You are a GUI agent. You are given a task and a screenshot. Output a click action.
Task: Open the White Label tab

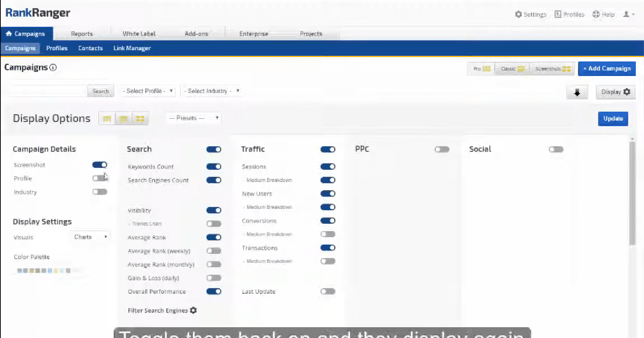click(139, 34)
